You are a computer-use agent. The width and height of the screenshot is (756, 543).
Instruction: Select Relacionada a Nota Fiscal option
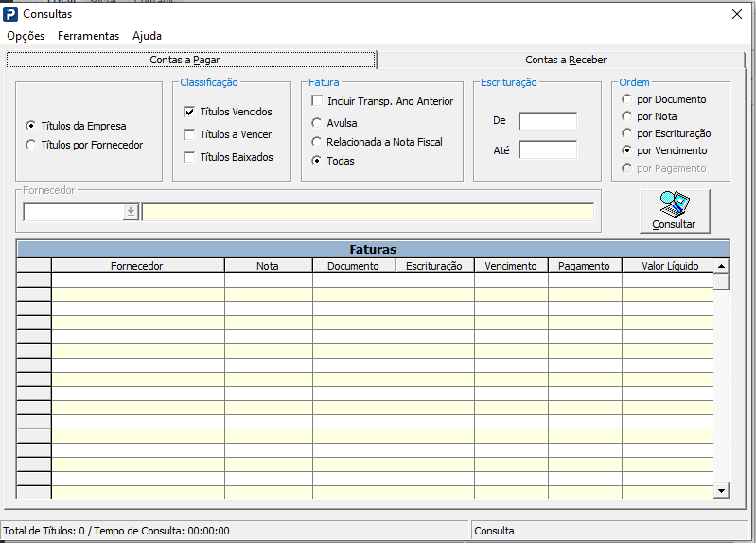[317, 142]
